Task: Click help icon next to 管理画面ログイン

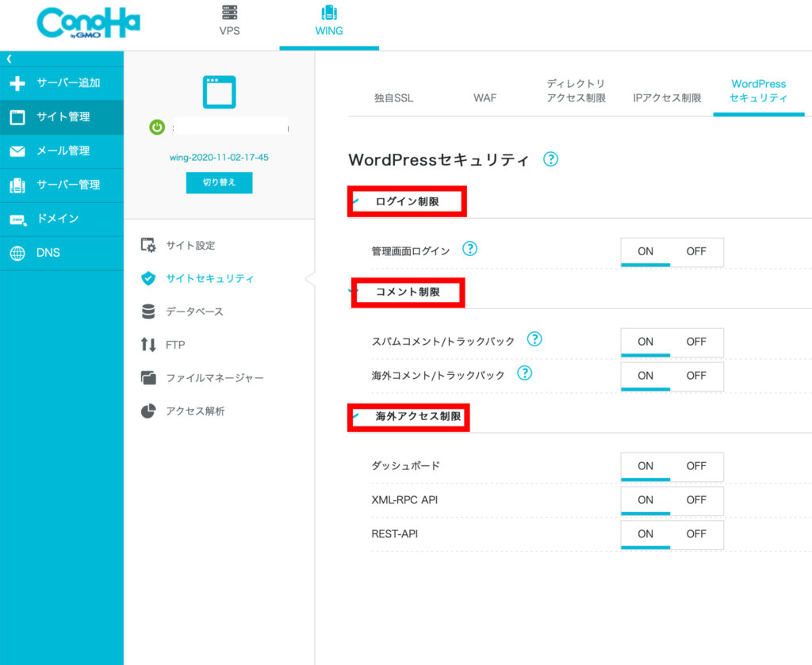Action: tap(469, 249)
